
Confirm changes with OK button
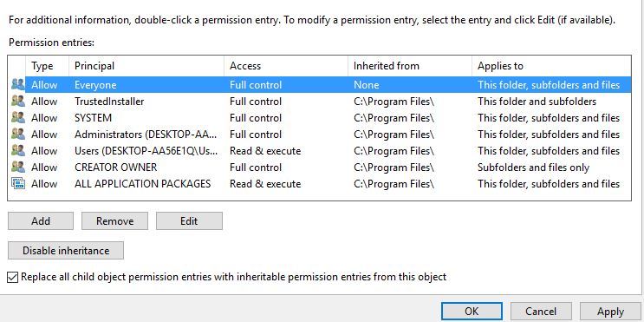tap(472, 312)
